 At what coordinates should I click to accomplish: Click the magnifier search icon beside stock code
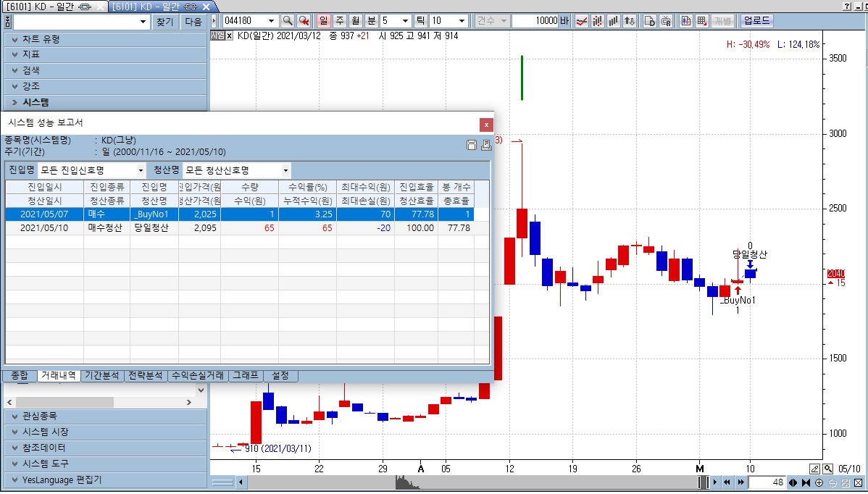(287, 21)
